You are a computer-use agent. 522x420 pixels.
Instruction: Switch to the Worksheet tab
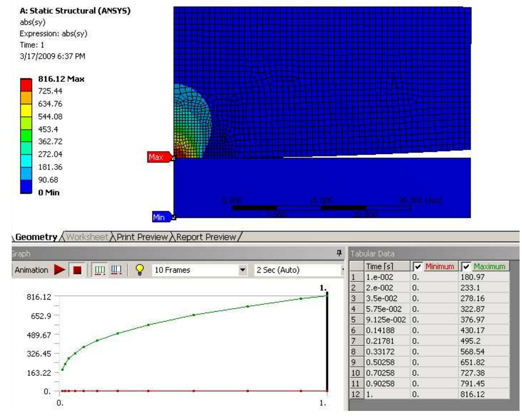pyautogui.click(x=87, y=237)
